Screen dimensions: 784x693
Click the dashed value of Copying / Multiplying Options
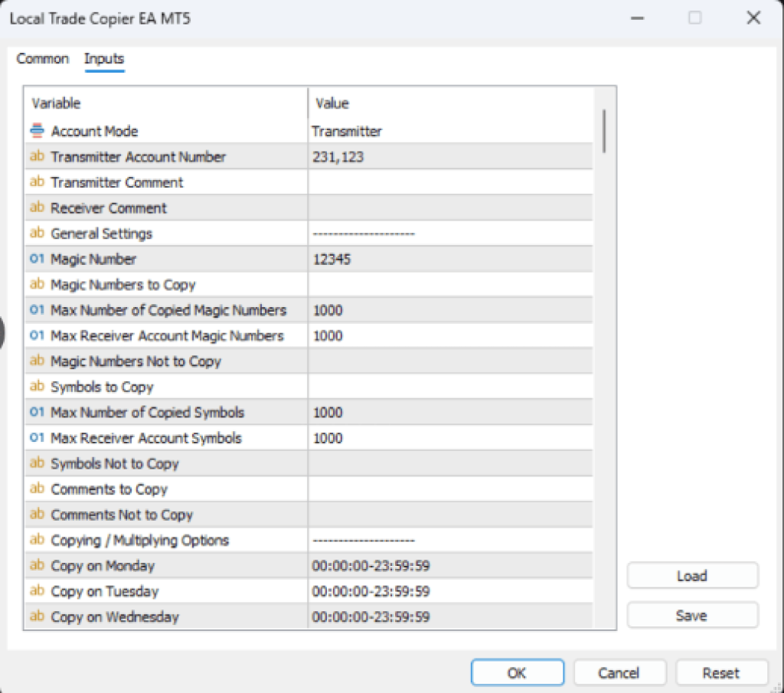point(364,540)
